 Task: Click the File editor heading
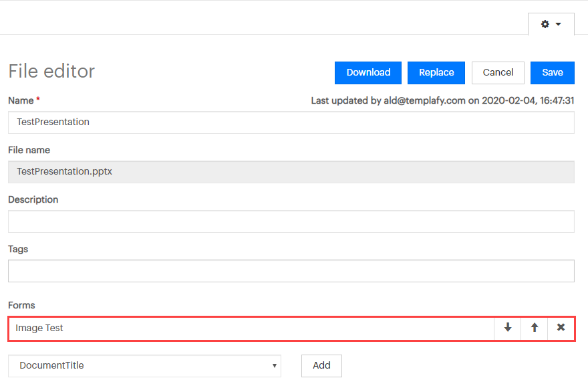pos(51,71)
